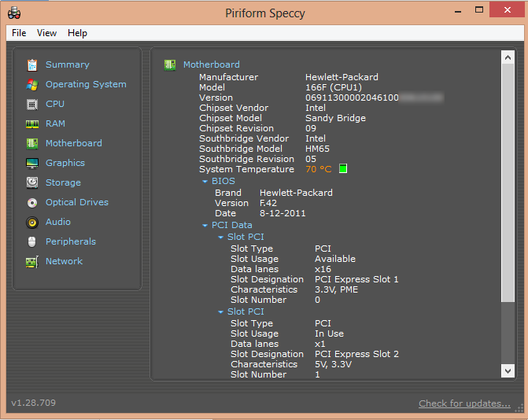Click the scrollbar down arrow

508,371
